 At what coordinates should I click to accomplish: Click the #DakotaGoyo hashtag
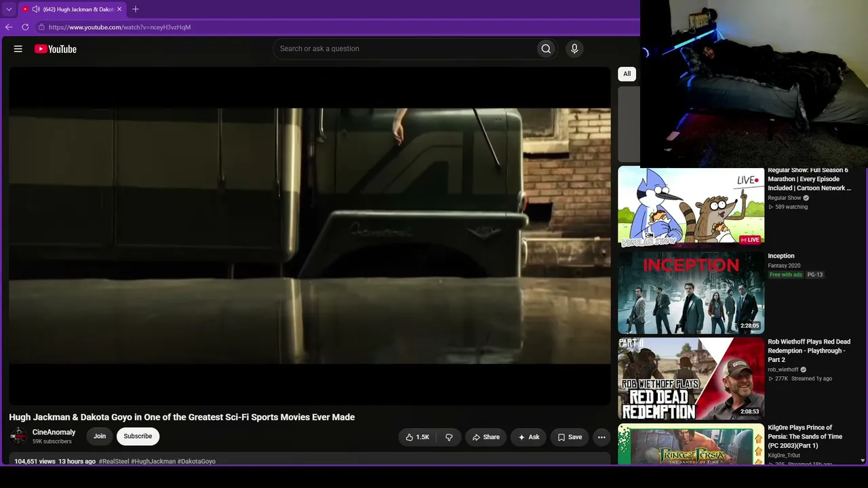tap(197, 462)
